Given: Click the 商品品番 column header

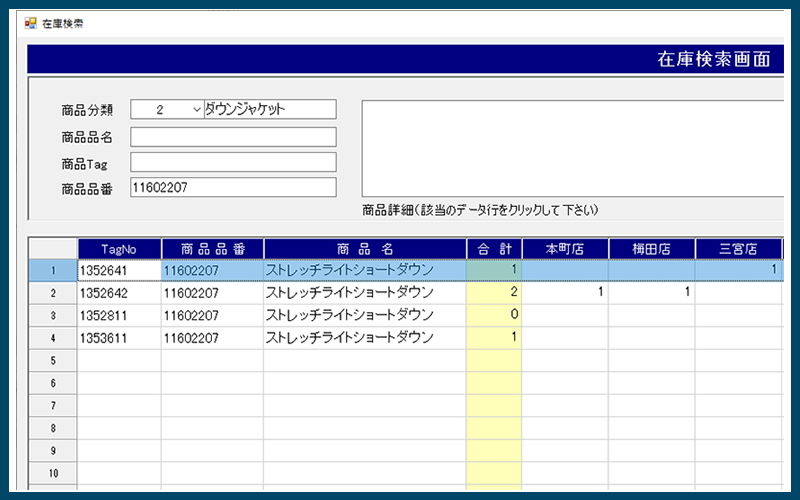Looking at the screenshot, I should pyautogui.click(x=212, y=248).
